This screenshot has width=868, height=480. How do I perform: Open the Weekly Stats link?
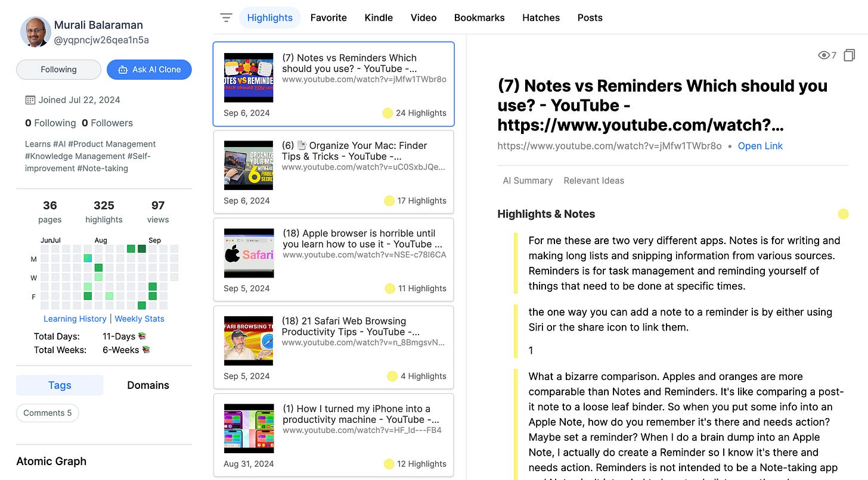139,319
